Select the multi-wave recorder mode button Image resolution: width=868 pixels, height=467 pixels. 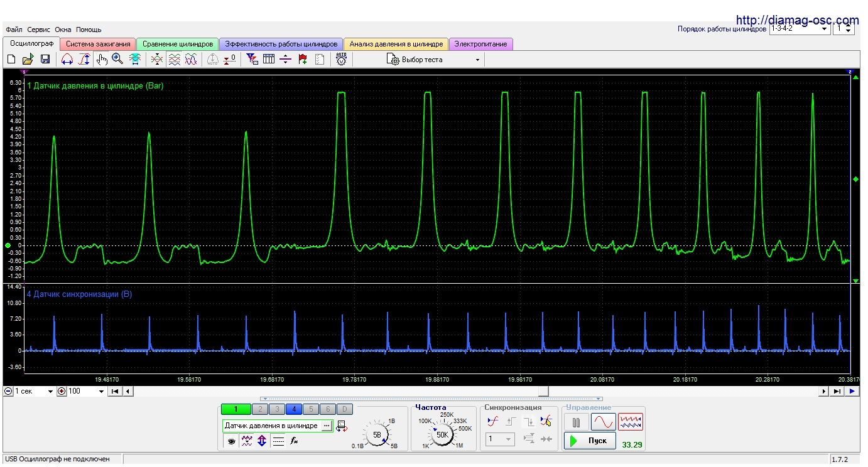[631, 422]
